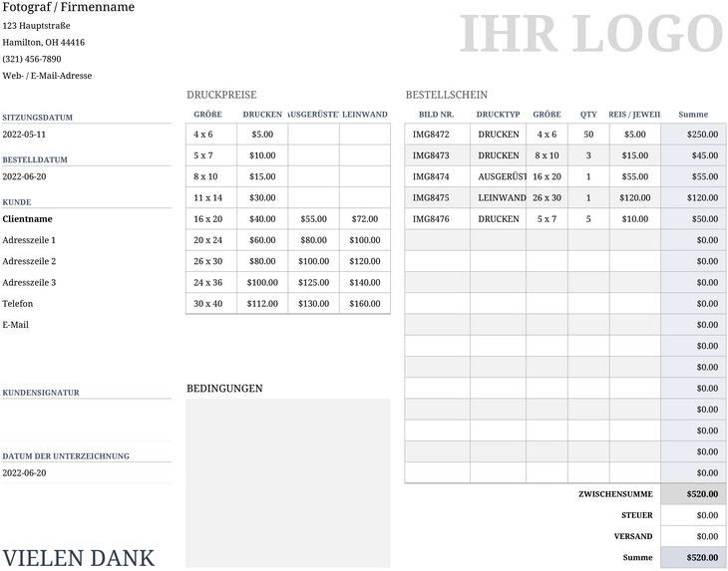
Task: Select the $250.00 line total
Action: point(693,135)
